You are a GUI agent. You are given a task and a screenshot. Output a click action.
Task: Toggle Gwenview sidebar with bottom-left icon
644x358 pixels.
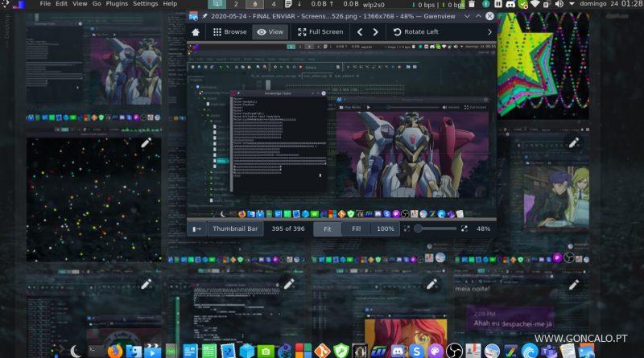196,229
